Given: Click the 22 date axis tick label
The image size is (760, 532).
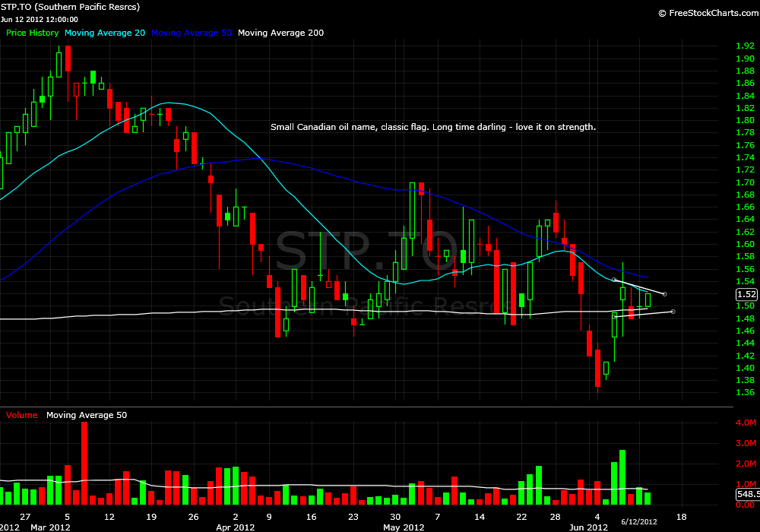Looking at the screenshot, I should 521,517.
